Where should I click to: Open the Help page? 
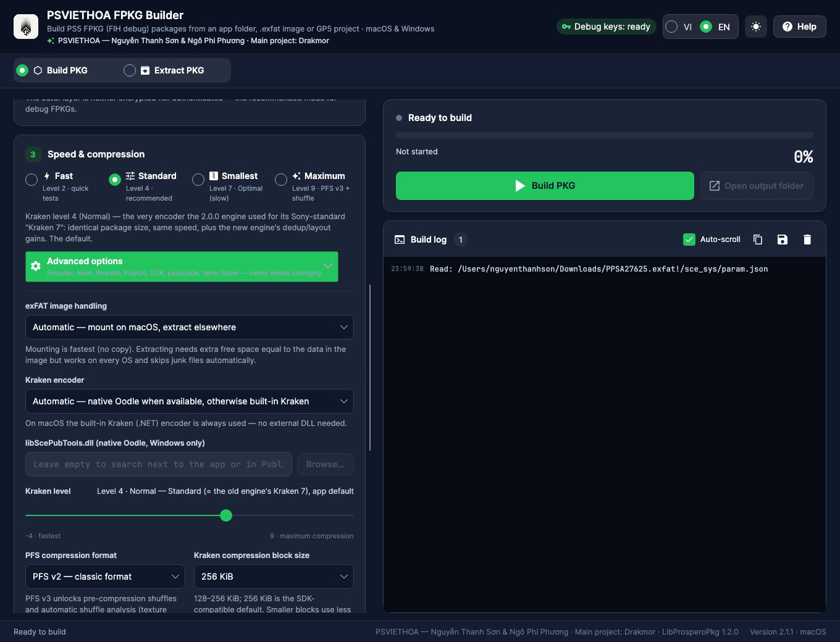click(800, 27)
